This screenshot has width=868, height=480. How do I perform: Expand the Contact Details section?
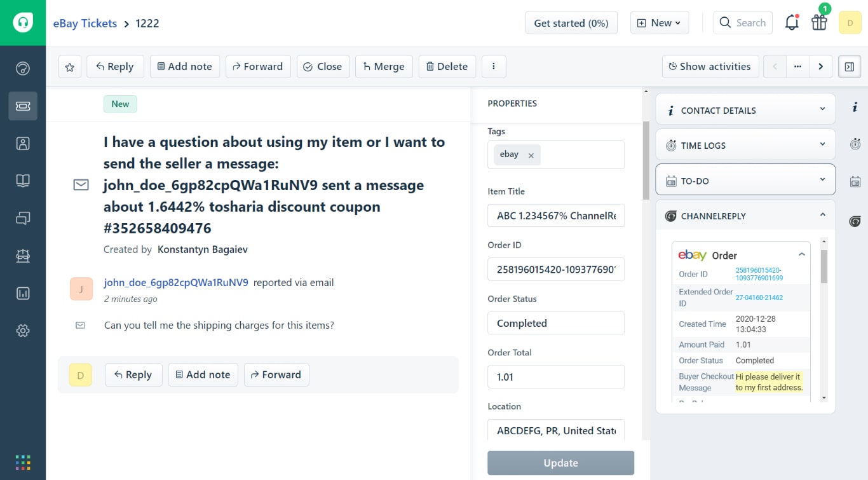pyautogui.click(x=823, y=109)
